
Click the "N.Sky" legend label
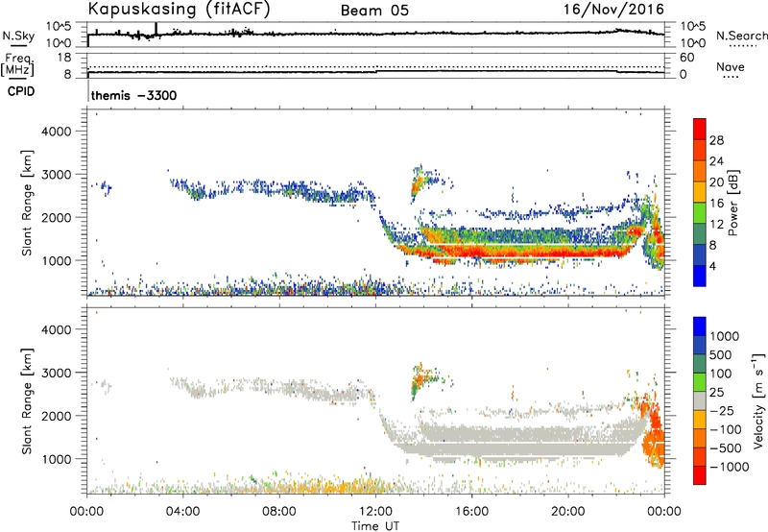click(x=18, y=36)
